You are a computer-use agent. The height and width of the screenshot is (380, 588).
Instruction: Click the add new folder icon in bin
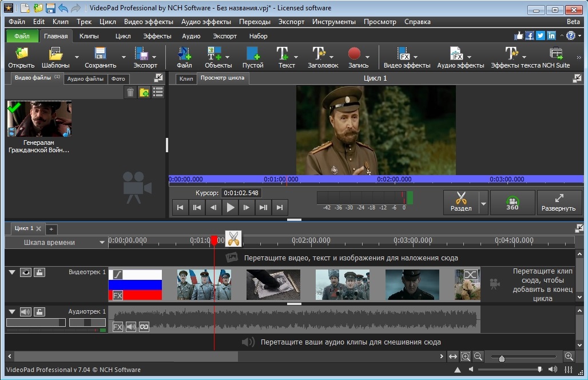[x=144, y=92]
